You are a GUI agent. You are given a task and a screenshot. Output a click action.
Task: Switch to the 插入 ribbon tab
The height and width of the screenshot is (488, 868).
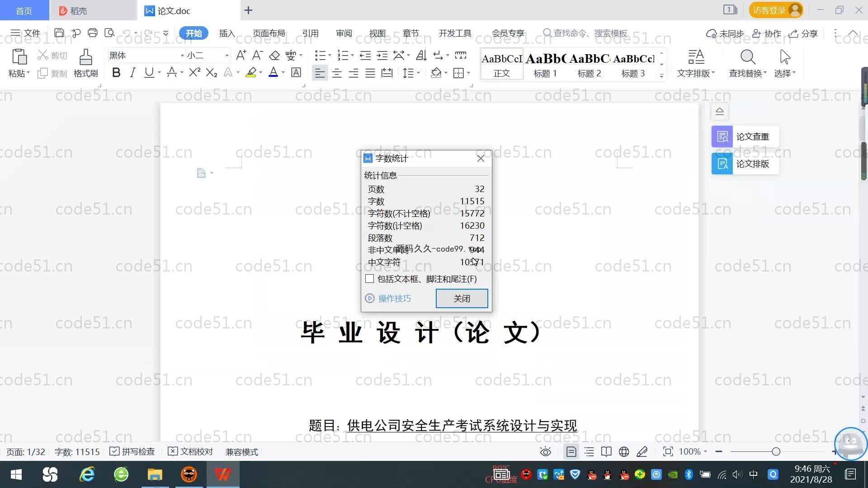(226, 33)
